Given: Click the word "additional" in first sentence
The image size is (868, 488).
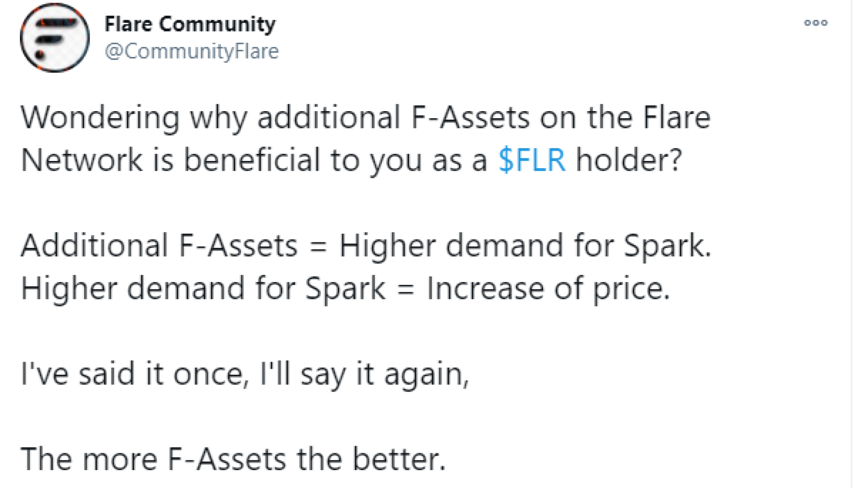Looking at the screenshot, I should [x=329, y=117].
